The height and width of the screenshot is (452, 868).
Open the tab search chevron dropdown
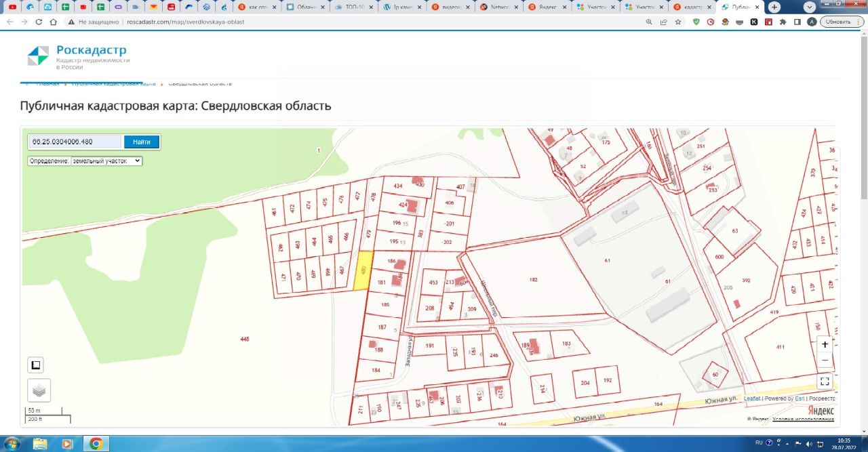810,7
